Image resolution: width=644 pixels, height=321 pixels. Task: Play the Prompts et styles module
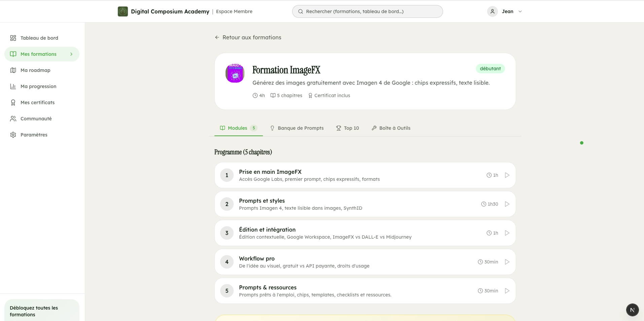pos(507,204)
